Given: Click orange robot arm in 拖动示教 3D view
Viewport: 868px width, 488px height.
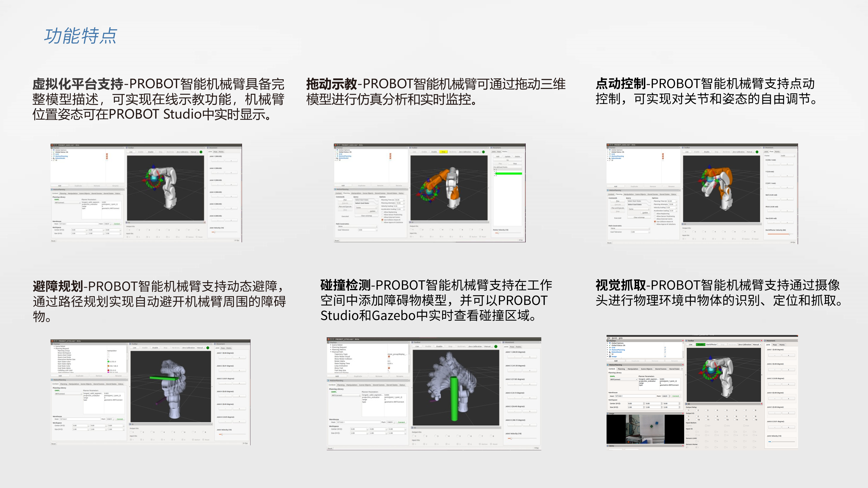Looking at the screenshot, I should click(x=438, y=180).
